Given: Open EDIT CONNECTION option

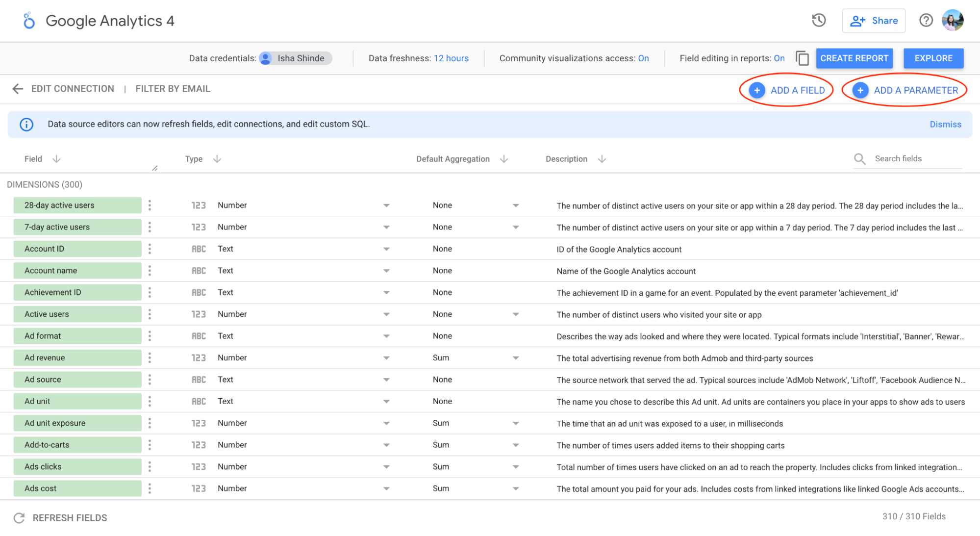Looking at the screenshot, I should 73,89.
